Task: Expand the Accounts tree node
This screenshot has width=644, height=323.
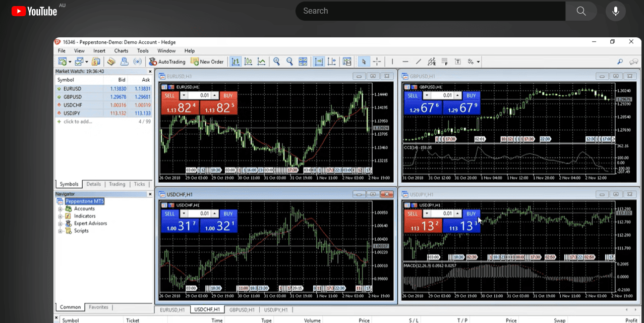Action: point(61,209)
